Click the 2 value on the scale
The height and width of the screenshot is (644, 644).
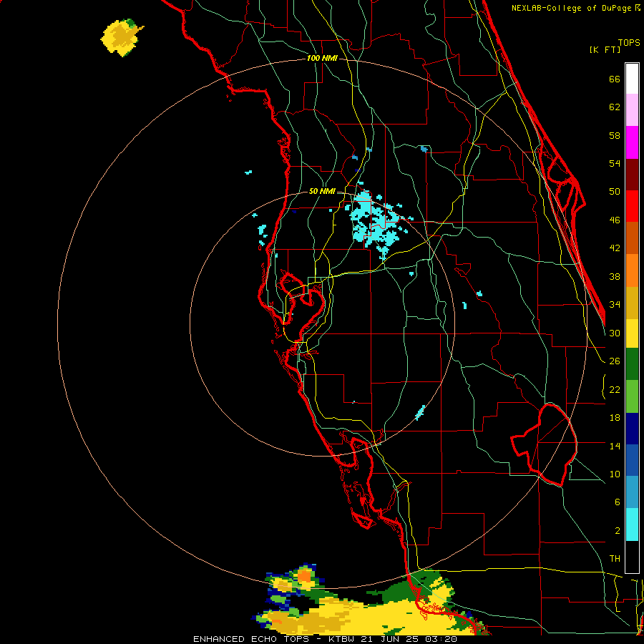pyautogui.click(x=617, y=531)
